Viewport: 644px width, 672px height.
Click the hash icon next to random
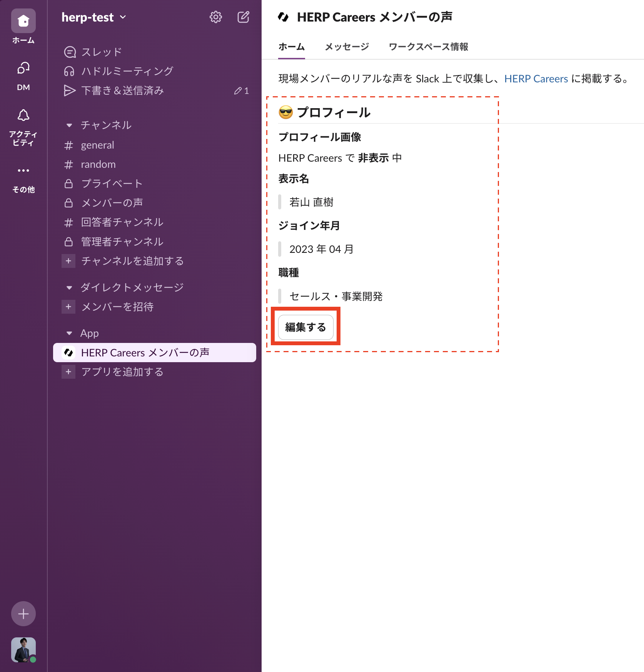click(x=68, y=165)
